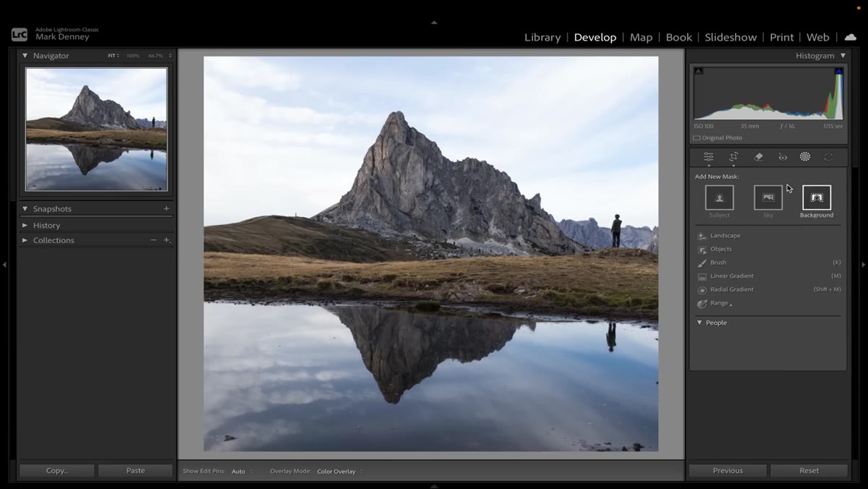Image resolution: width=868 pixels, height=489 pixels.
Task: Open Navigator zoom level options arrows
Action: 170,56
